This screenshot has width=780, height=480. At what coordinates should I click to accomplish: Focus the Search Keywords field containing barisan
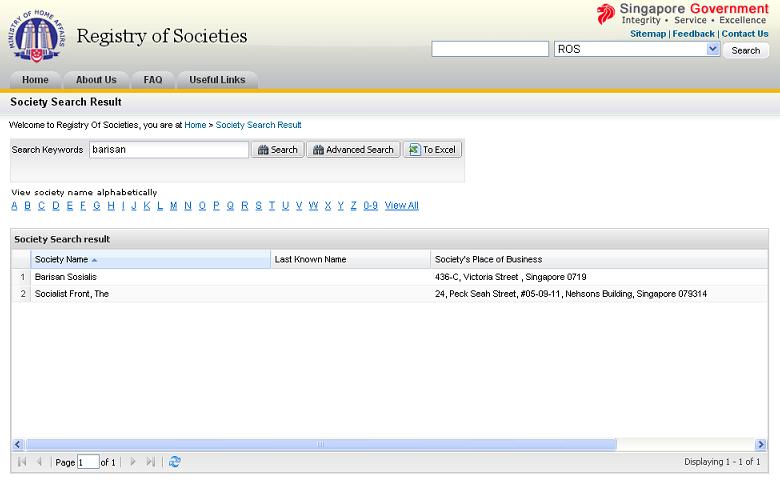point(169,149)
